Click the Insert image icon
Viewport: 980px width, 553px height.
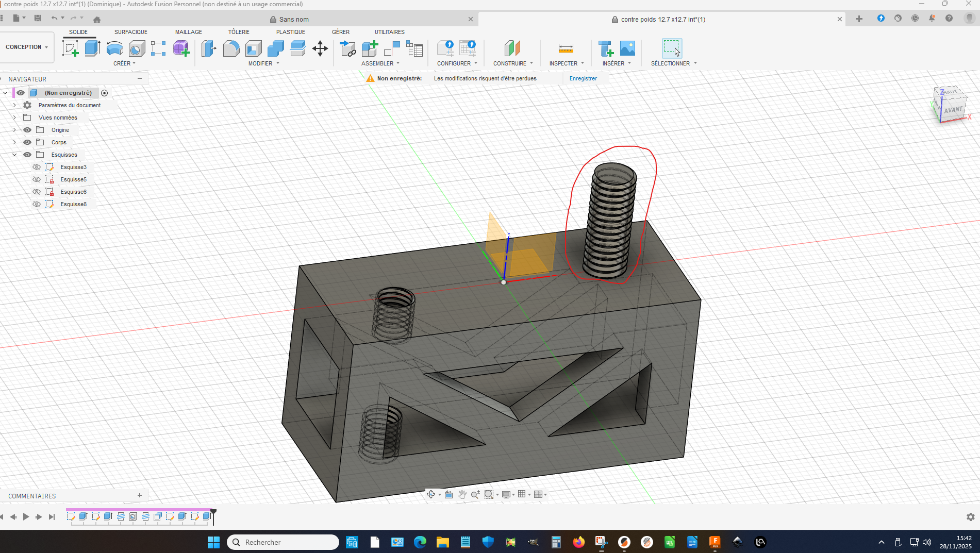627,49
